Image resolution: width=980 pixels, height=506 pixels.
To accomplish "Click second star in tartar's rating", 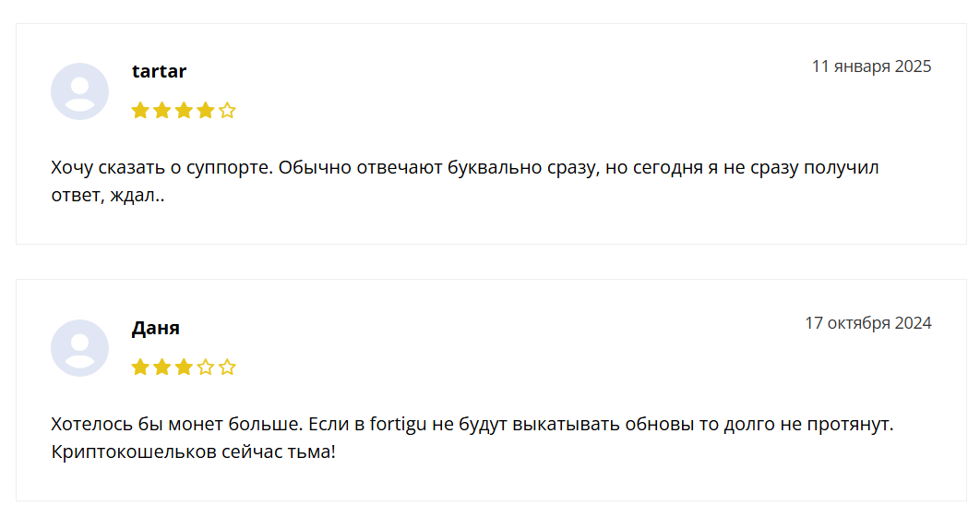I will pos(161,111).
